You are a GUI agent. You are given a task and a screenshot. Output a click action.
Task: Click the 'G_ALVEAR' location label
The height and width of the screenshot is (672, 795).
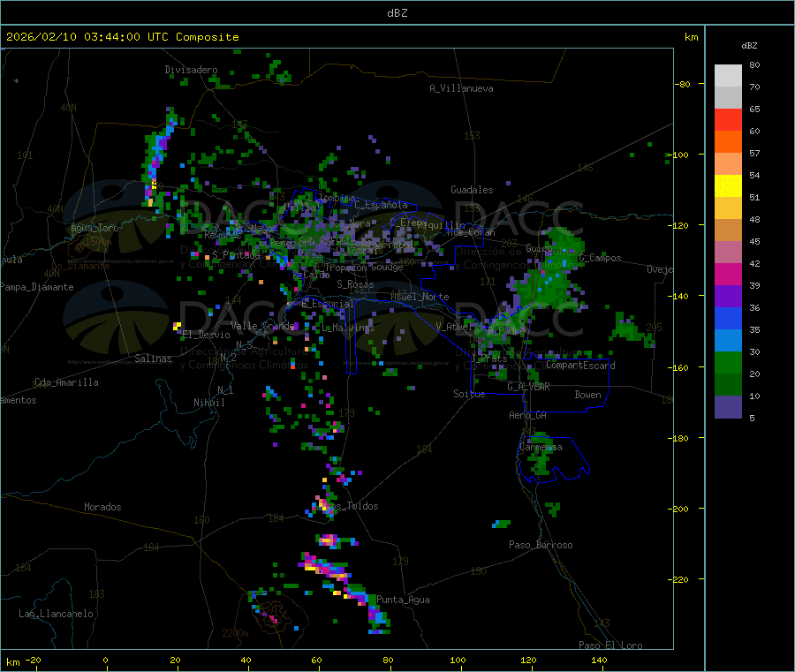click(529, 387)
